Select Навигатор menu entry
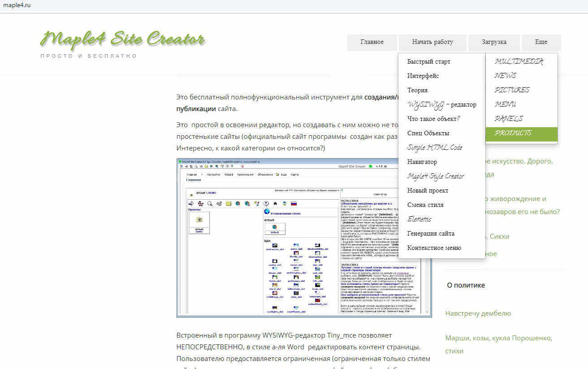The height and width of the screenshot is (369, 588). [x=441, y=162]
